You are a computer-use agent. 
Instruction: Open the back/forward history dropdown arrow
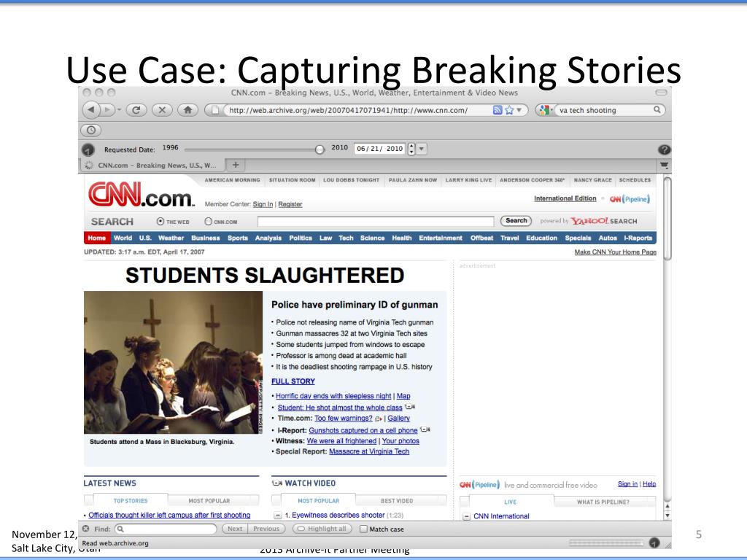point(119,110)
